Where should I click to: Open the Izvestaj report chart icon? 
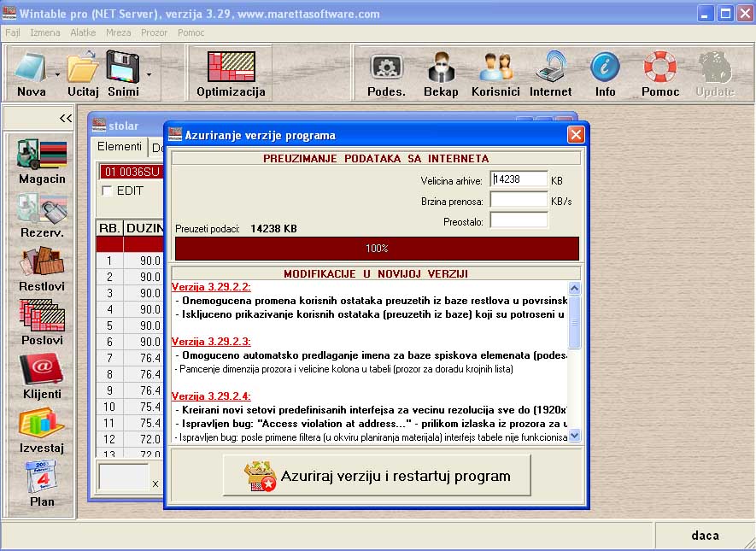tap(42, 428)
